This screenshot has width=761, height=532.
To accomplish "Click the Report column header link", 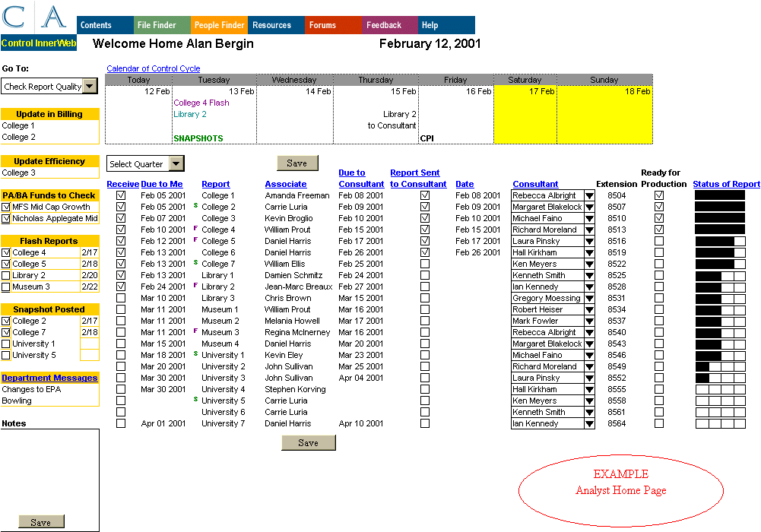I will pos(215,184).
